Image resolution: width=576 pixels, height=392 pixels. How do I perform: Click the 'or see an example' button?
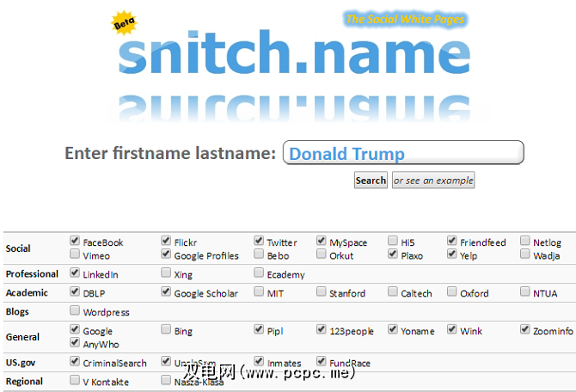click(x=433, y=181)
